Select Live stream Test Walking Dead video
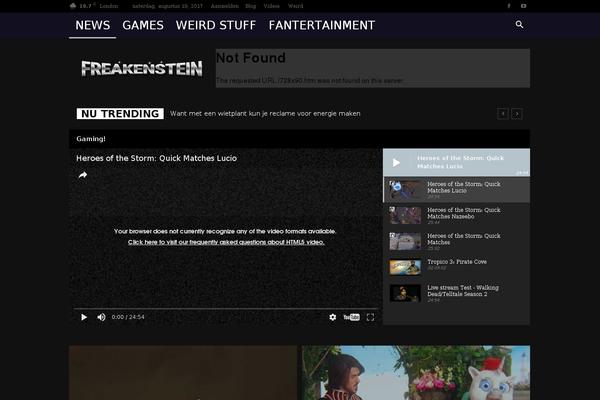 (x=457, y=293)
